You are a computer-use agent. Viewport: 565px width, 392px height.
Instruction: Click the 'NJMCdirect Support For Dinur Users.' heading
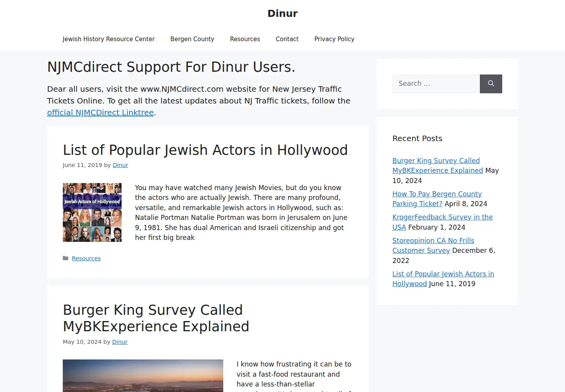(171, 67)
